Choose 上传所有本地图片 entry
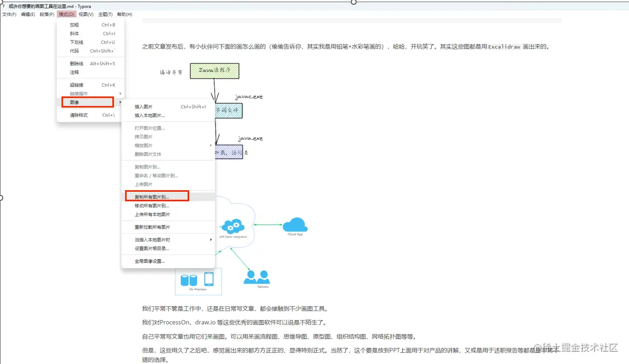This screenshot has height=364, width=629. 169,215
